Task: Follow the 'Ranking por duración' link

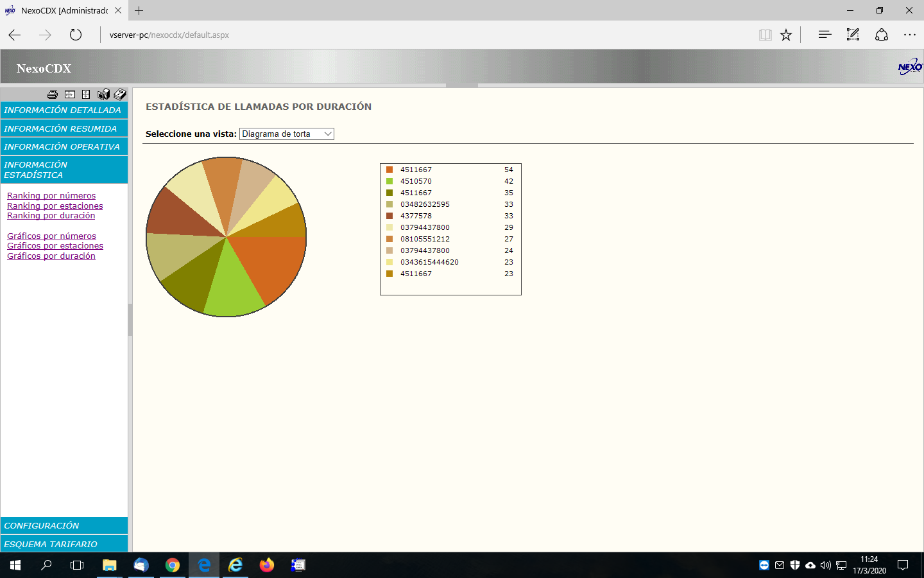Action: coord(51,216)
